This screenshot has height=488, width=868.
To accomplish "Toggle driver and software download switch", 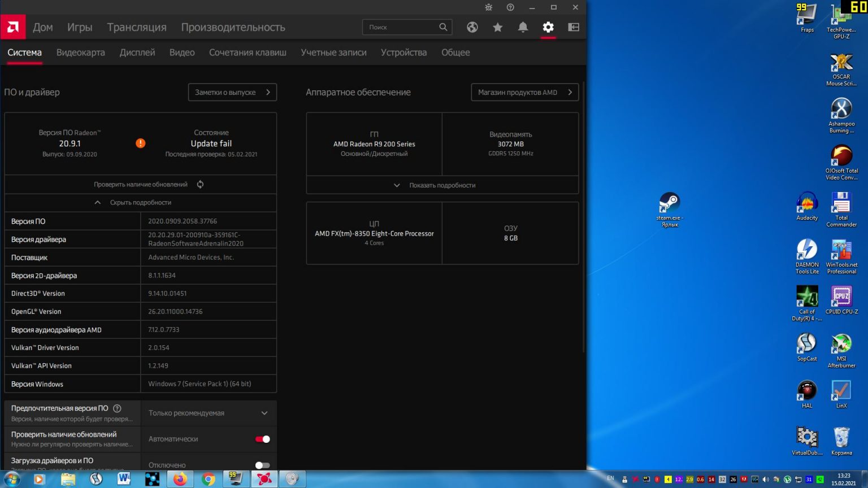I will pyautogui.click(x=262, y=465).
